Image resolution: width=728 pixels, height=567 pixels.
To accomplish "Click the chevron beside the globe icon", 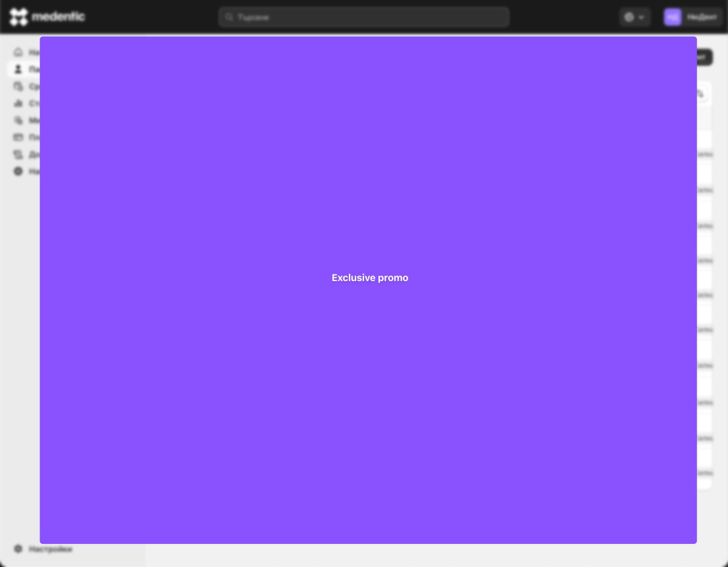I will click(642, 17).
